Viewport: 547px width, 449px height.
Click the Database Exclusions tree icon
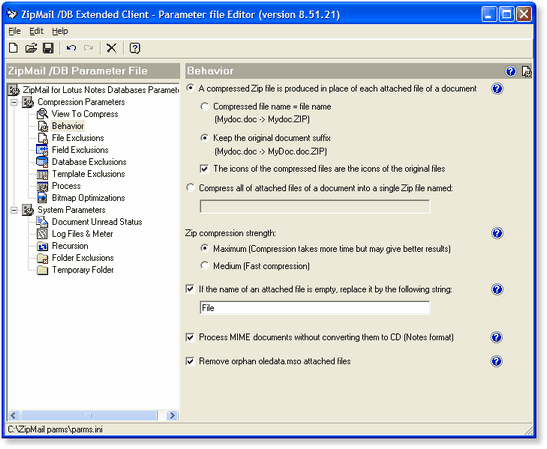pos(42,162)
